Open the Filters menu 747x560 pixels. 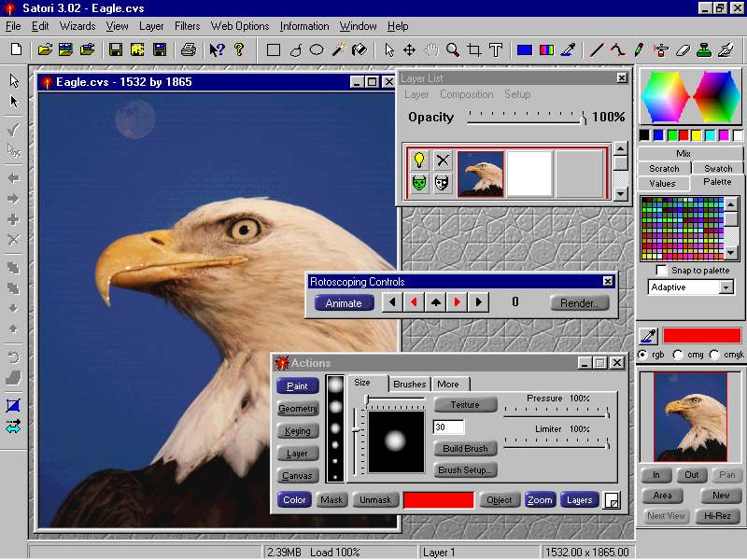(187, 26)
